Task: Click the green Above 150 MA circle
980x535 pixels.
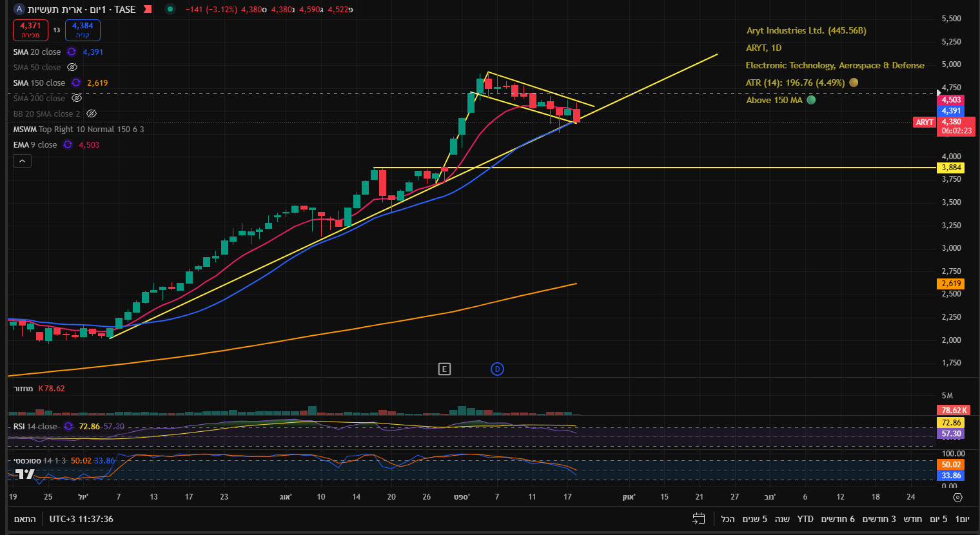Action: point(811,100)
